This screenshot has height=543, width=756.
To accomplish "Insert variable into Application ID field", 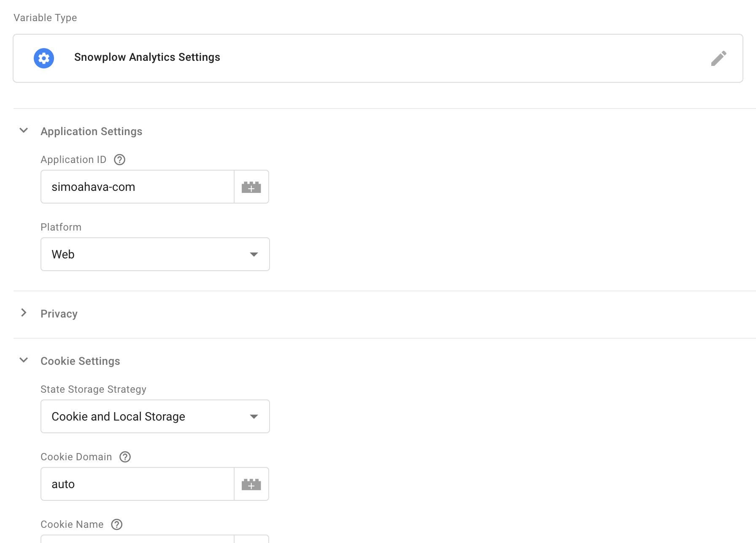I will point(251,187).
